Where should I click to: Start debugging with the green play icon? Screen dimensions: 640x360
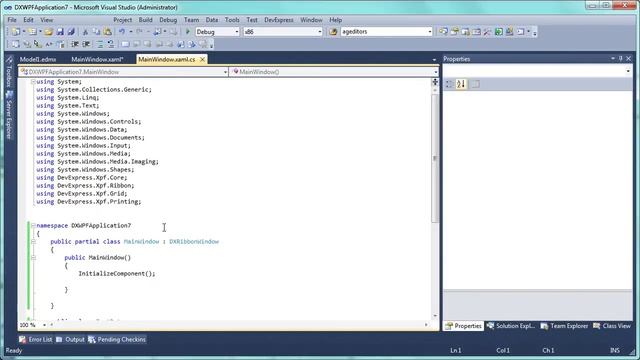pyautogui.click(x=188, y=32)
